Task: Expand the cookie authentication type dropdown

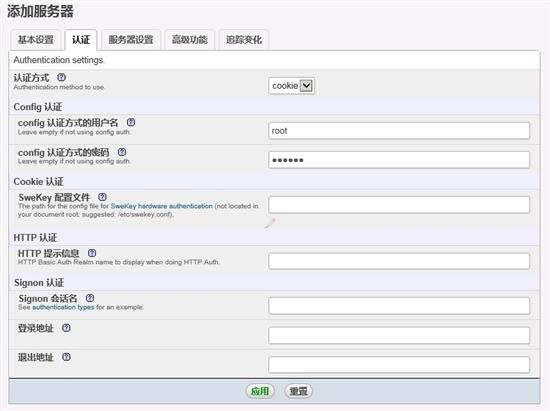Action: tap(291, 86)
